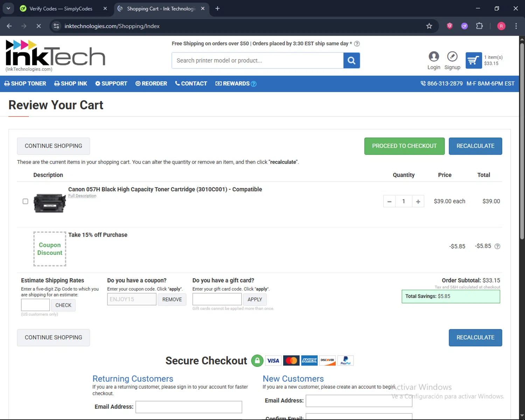Close the Shopping Cart tab
Image resolution: width=525 pixels, height=420 pixels.
(203, 8)
